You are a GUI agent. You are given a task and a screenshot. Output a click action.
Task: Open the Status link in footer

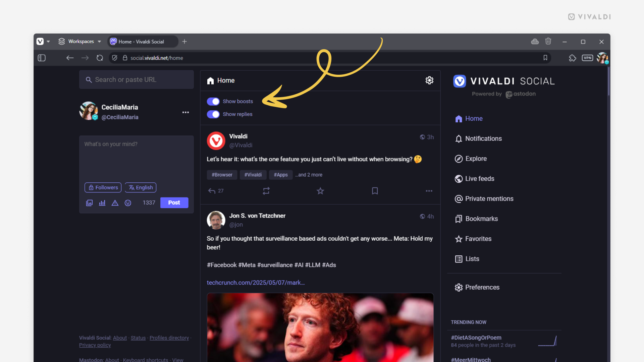[138, 338]
